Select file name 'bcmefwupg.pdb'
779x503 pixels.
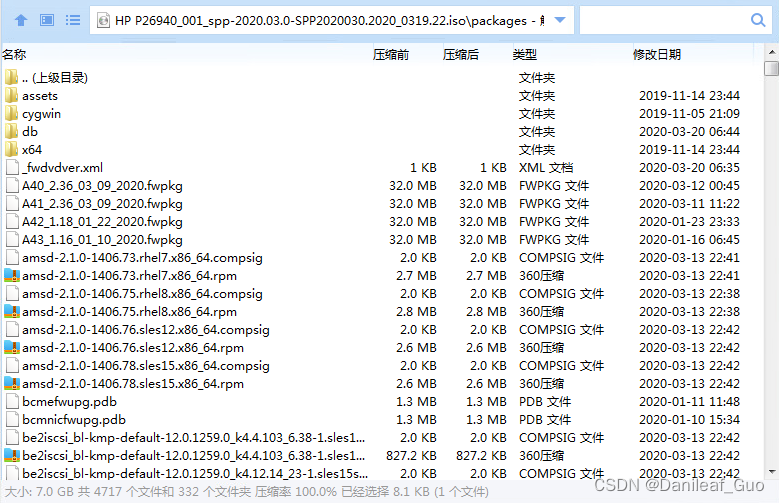pyautogui.click(x=70, y=402)
